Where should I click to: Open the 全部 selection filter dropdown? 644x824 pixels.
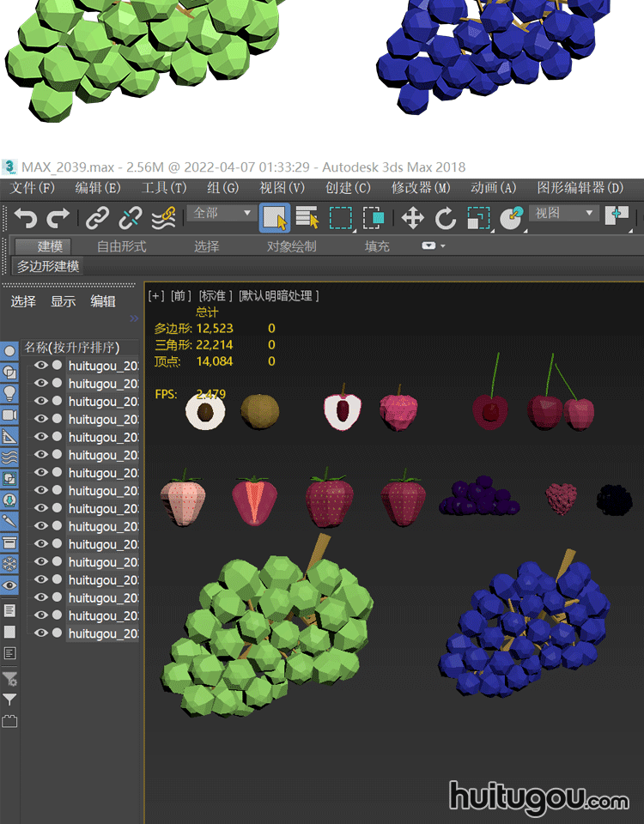222,213
